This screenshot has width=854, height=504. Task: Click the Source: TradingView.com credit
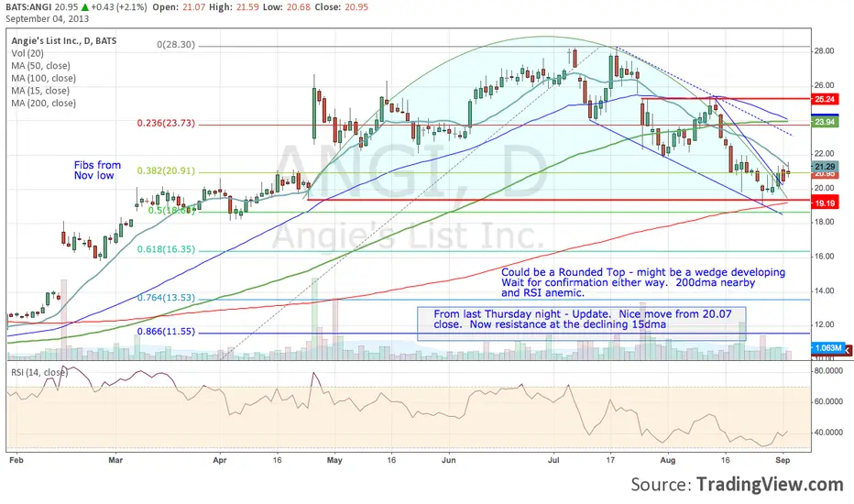tap(737, 484)
